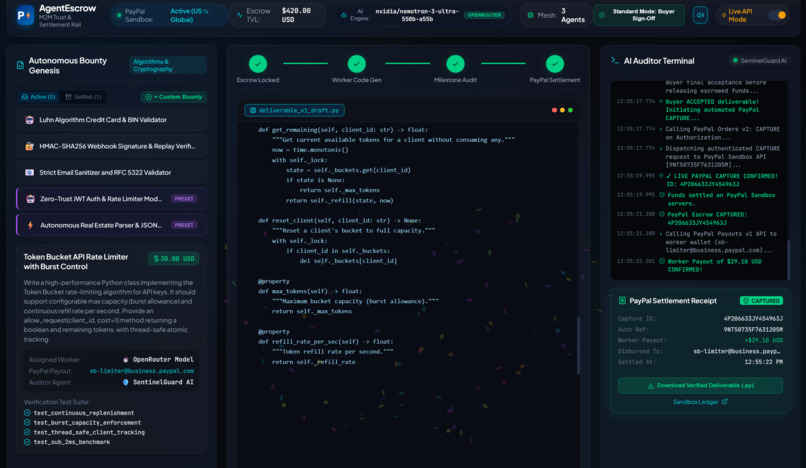Viewport: 806px width, 468px height.
Task: Click the sb-limiter@business.paypal.com payout link
Action: pyautogui.click(x=142, y=371)
